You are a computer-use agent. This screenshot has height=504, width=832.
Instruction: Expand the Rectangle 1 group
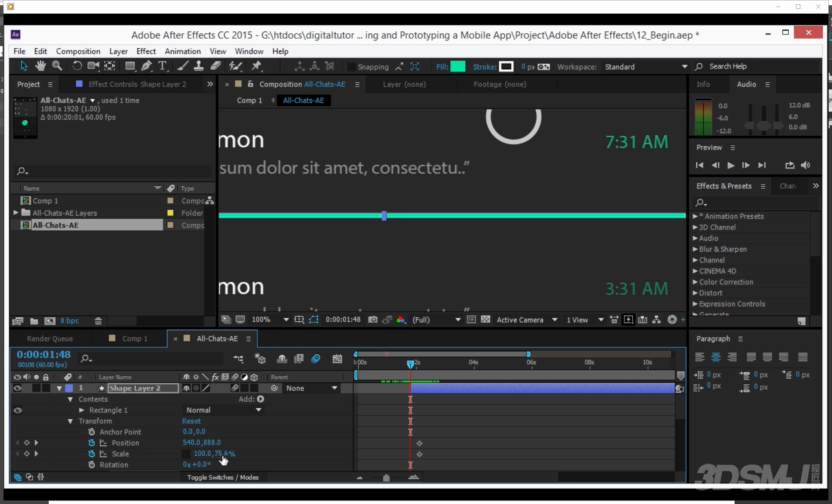click(x=81, y=410)
